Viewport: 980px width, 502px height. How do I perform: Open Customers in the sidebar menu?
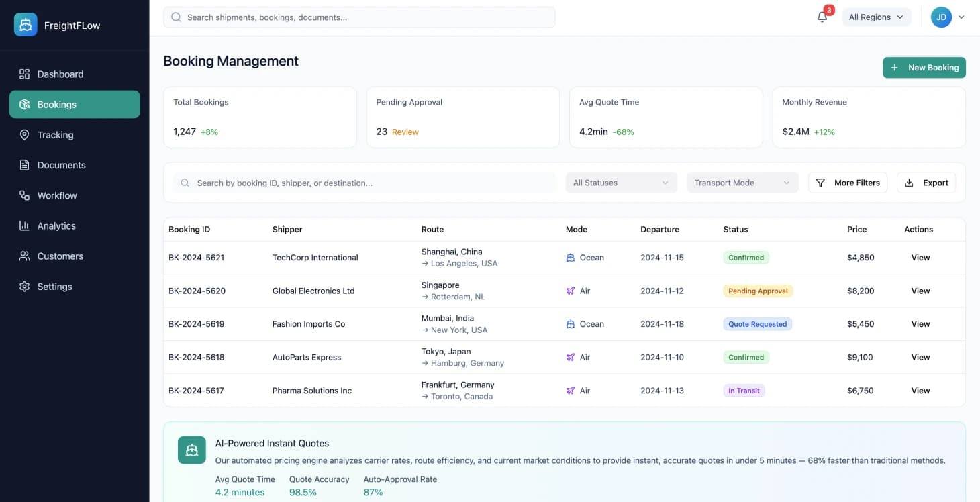(x=60, y=256)
